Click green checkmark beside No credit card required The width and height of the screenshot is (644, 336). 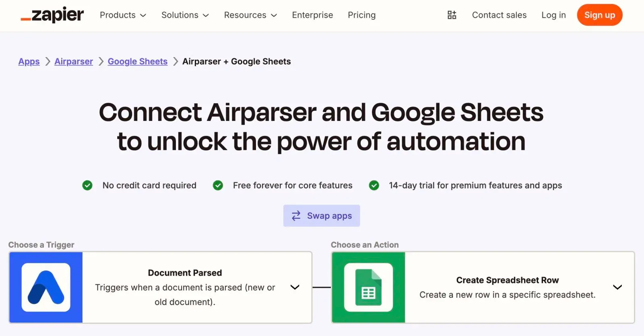tap(87, 185)
